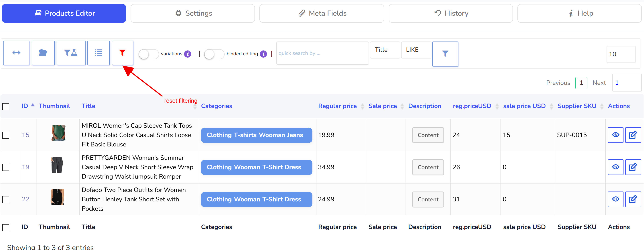Open the filter and flask tools button

(x=71, y=53)
